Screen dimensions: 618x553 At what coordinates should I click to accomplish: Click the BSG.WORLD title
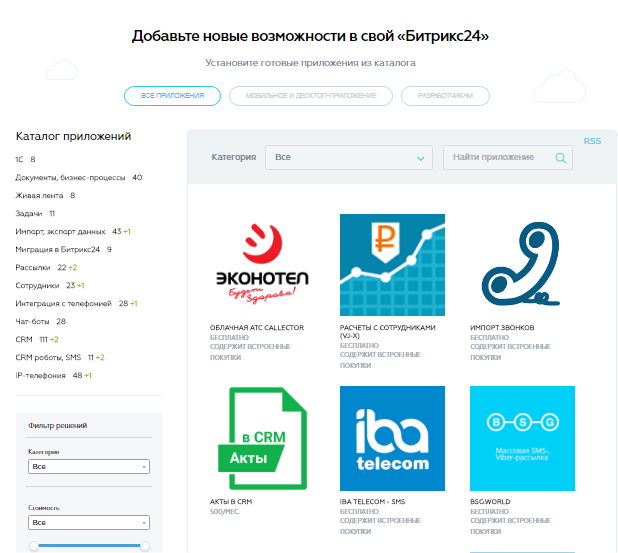click(x=490, y=502)
